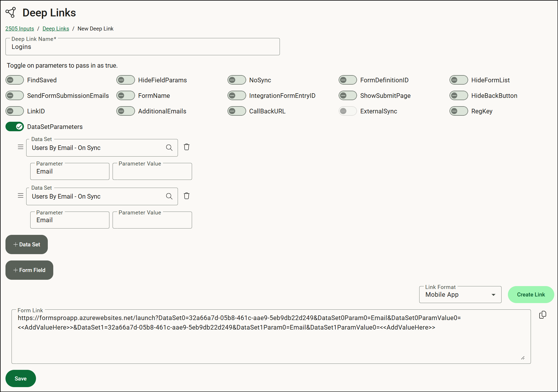The height and width of the screenshot is (392, 558).
Task: Switch on FormName parameter
Action: point(126,96)
